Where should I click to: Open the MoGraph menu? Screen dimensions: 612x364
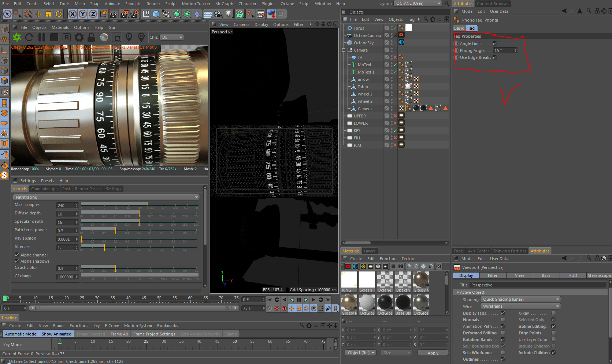[224, 4]
